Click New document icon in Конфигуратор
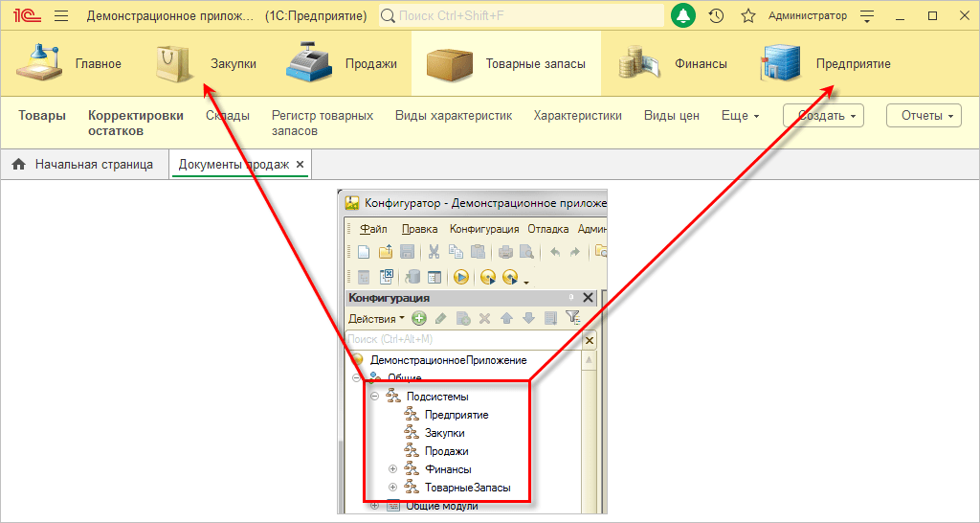Image resolution: width=980 pixels, height=523 pixels. pos(363,252)
